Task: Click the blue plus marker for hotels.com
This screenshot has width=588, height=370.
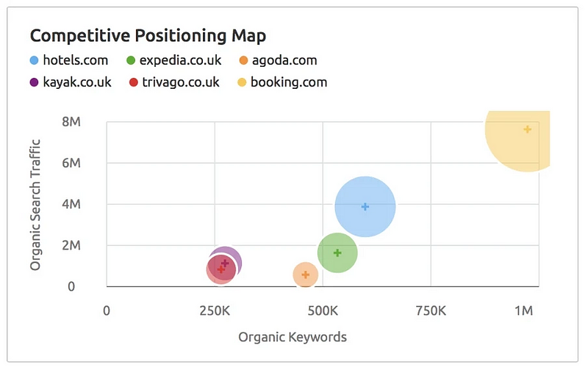Action: coord(365,207)
